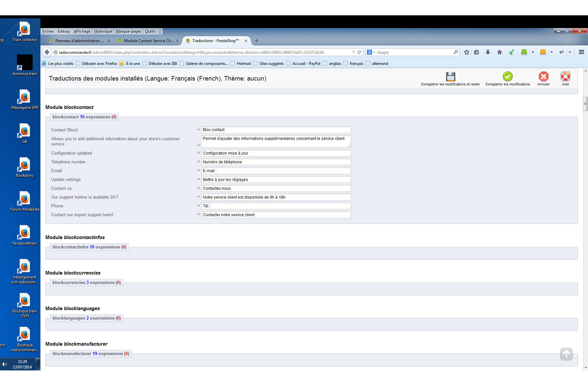Open the hebergement ovh radiocom desktop shortcut
588x375 pixels.
coord(25,272)
